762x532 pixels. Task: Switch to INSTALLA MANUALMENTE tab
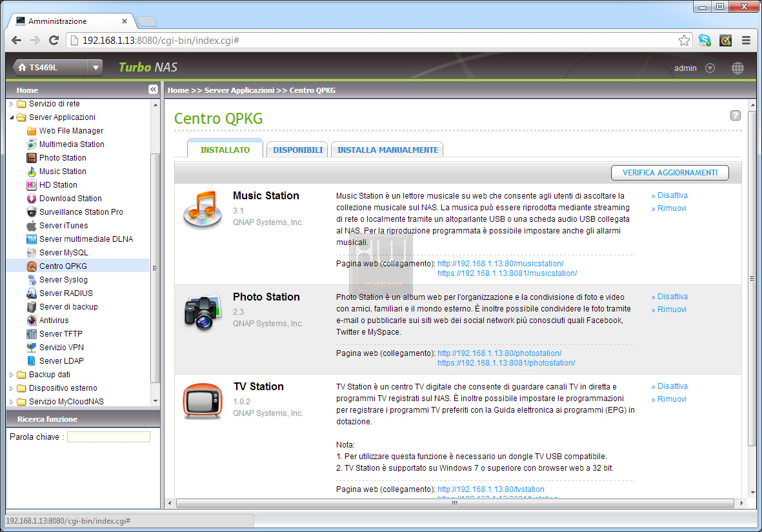387,150
